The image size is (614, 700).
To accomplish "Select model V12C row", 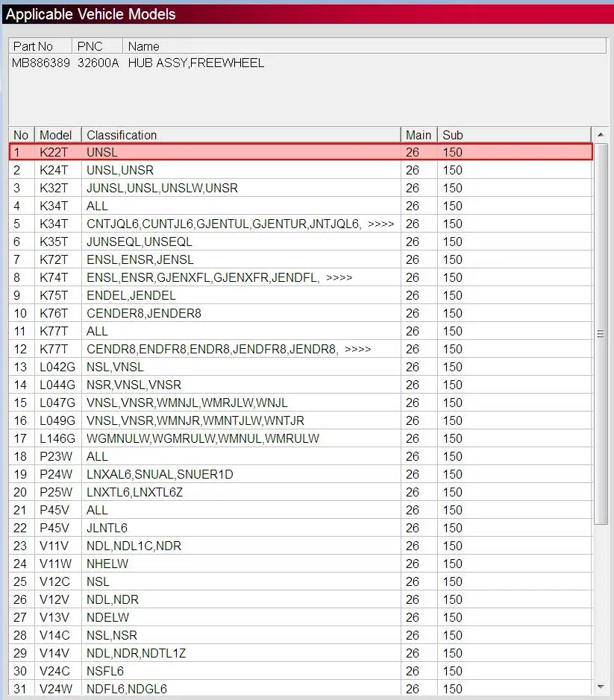I will pyautogui.click(x=301, y=581).
